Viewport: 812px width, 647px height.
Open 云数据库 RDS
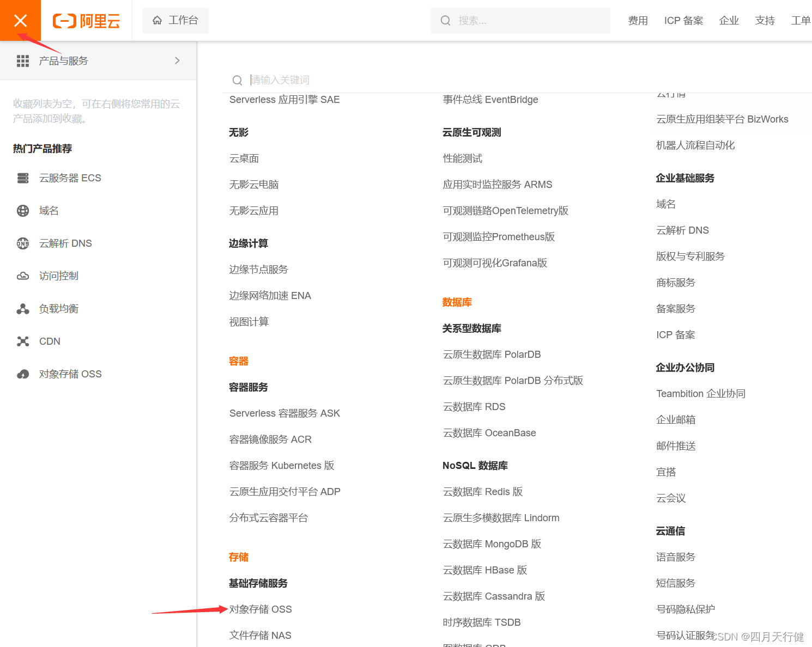pos(474,407)
